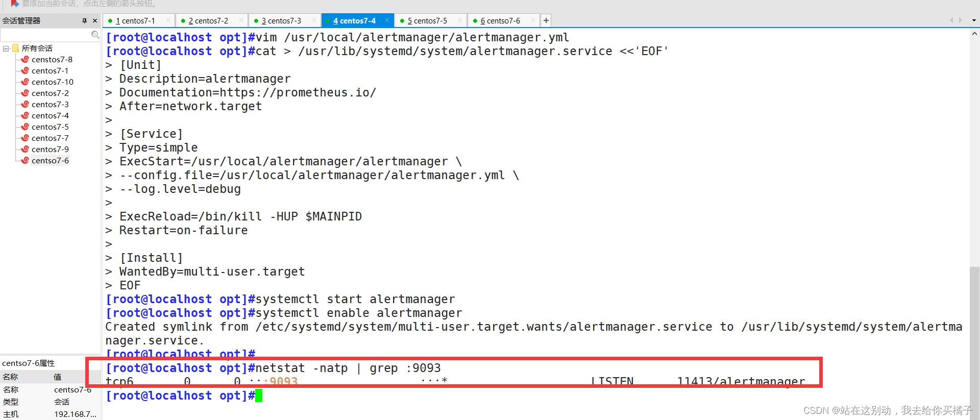Close the centso7-6 tab
The height and width of the screenshot is (420, 980).
click(533, 20)
